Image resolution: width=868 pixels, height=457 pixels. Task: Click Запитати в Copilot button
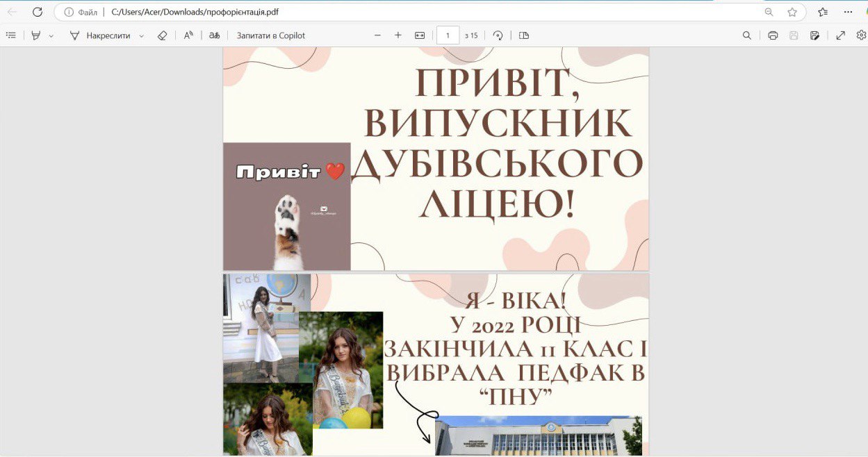[x=270, y=35]
